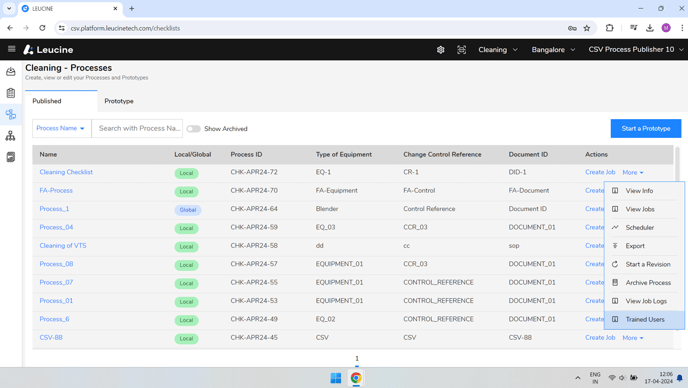Open CSV Process Publisher 10 user dropdown
Image resolution: width=688 pixels, height=388 pixels.
point(636,50)
